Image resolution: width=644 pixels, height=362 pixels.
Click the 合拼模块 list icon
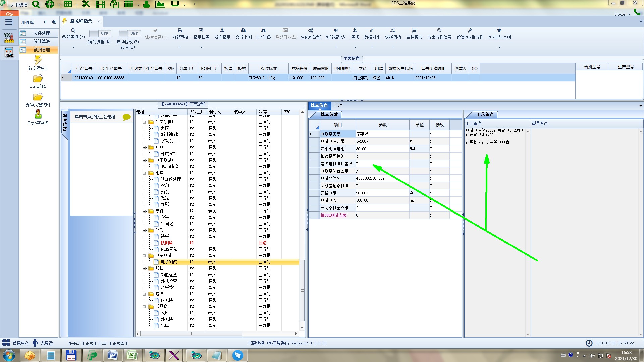414,31
